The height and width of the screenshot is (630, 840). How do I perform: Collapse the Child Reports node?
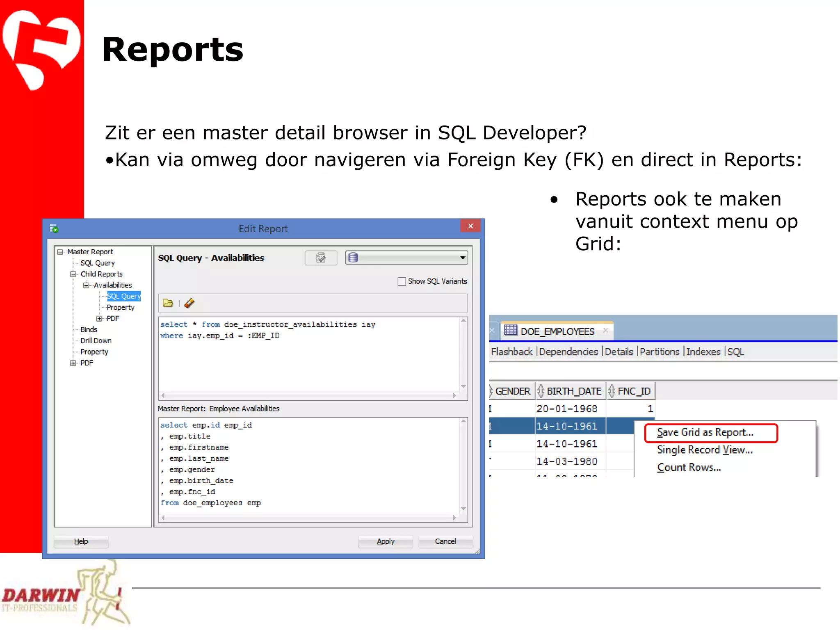[73, 274]
